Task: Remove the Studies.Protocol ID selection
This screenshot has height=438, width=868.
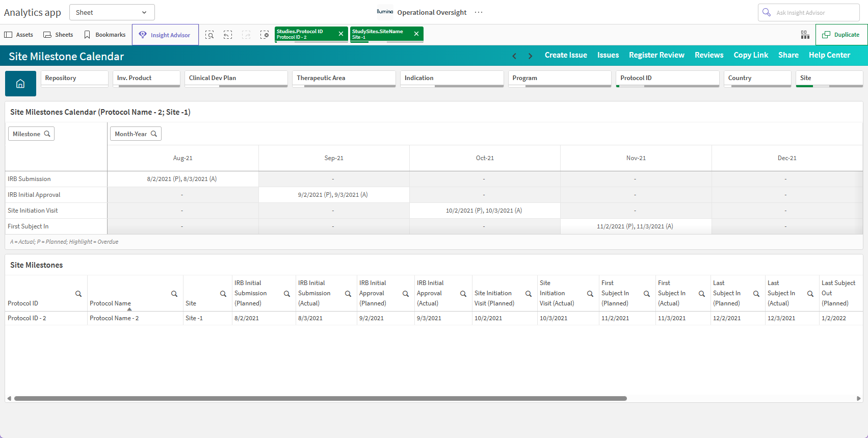Action: point(341,34)
